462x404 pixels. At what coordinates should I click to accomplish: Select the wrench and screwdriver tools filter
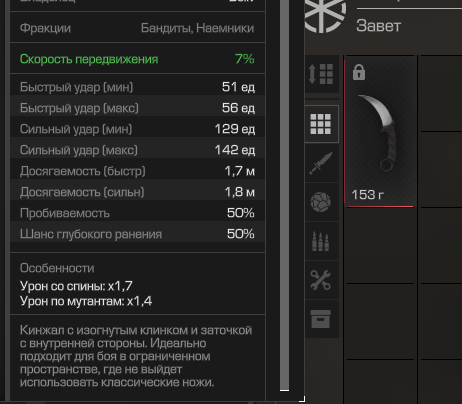(321, 280)
